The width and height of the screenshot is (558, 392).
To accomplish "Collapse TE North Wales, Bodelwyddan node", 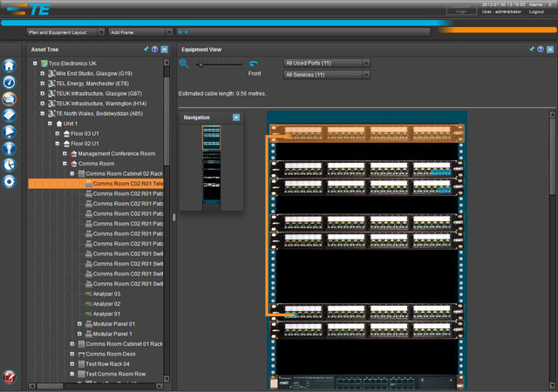I will click(x=43, y=113).
